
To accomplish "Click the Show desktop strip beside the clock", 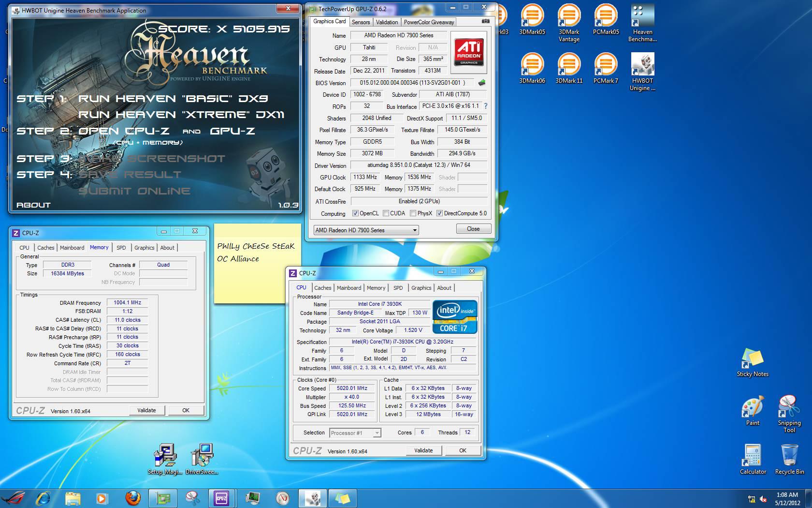I will pyautogui.click(x=809, y=499).
